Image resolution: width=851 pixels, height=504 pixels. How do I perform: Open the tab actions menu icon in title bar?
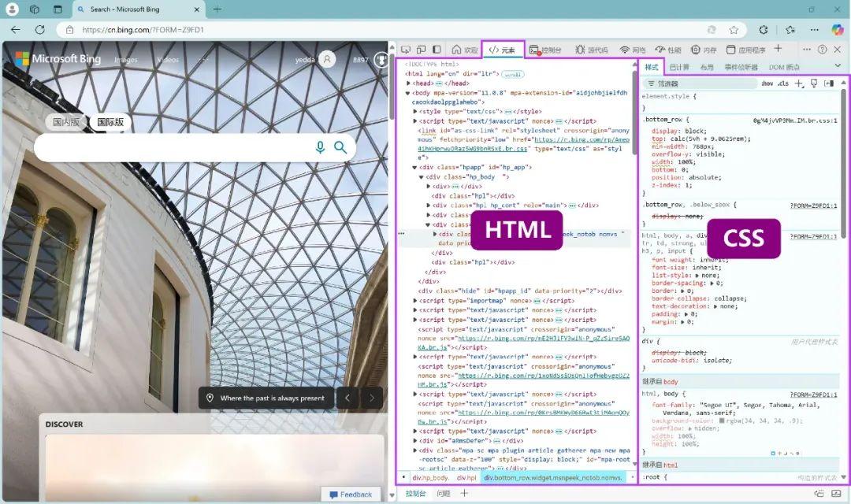tap(58, 9)
